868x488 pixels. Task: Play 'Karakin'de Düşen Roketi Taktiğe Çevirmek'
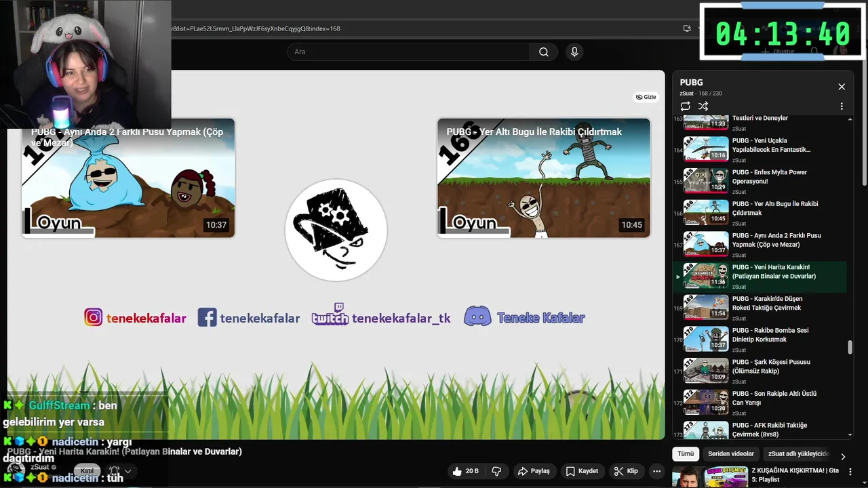tap(759, 308)
